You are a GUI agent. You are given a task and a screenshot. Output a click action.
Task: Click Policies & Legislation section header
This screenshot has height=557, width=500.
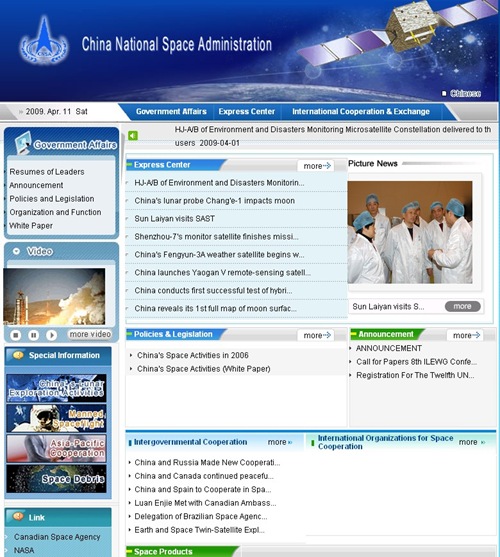tap(173, 334)
